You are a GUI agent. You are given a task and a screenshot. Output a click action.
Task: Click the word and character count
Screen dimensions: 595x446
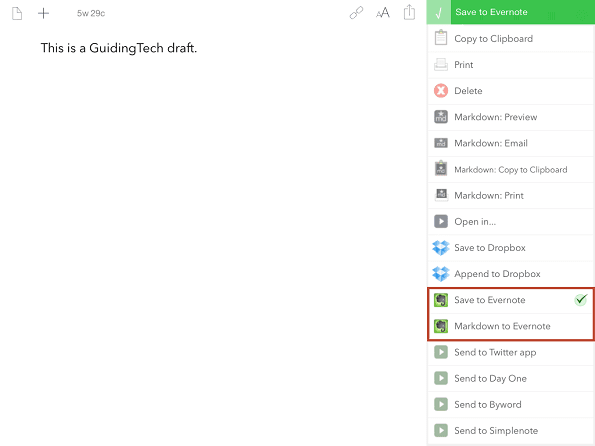(x=91, y=13)
